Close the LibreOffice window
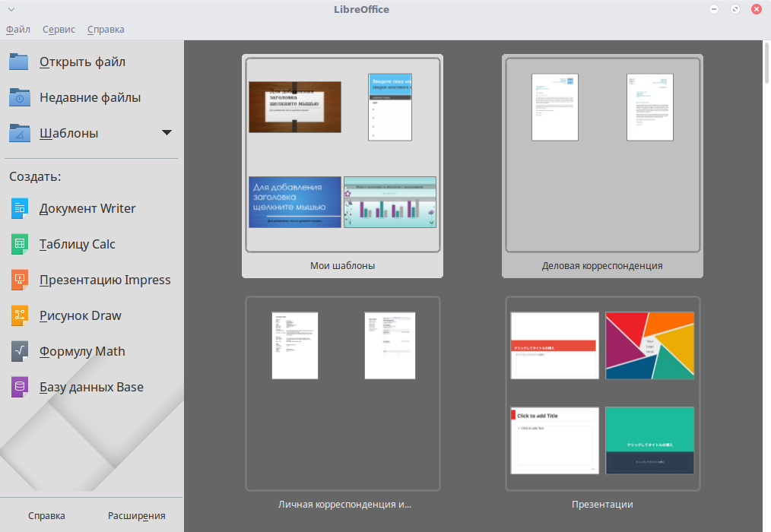Screen dimensions: 771x532 [x=757, y=9]
